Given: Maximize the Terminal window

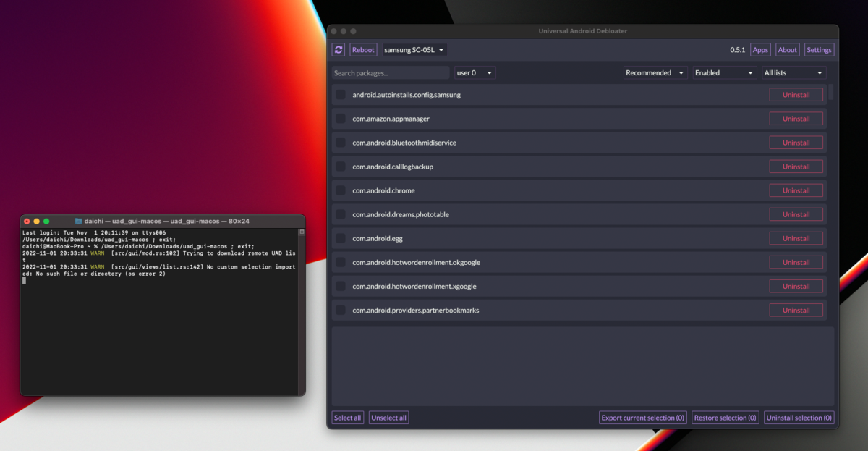Looking at the screenshot, I should click(46, 221).
